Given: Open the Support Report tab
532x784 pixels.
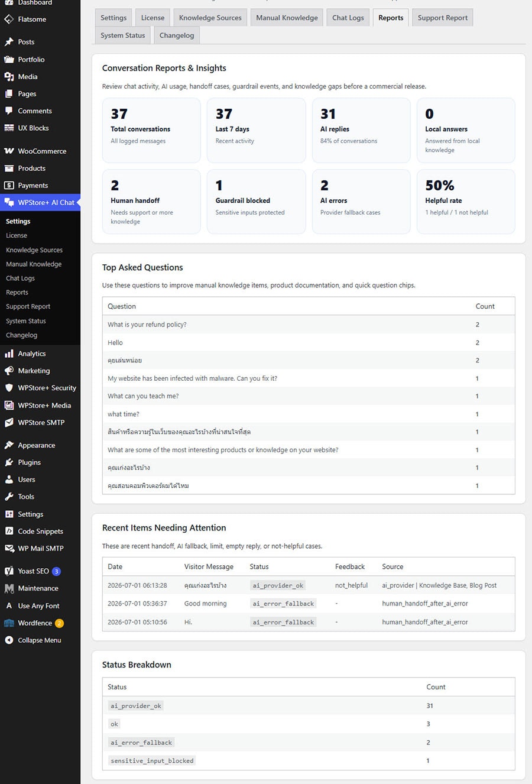Looking at the screenshot, I should (443, 18).
